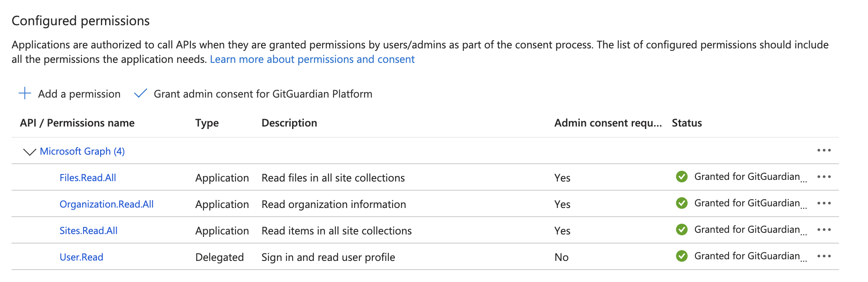Collapse the Microsoft Graph group chevron
This screenshot has width=868, height=282.
(x=29, y=152)
